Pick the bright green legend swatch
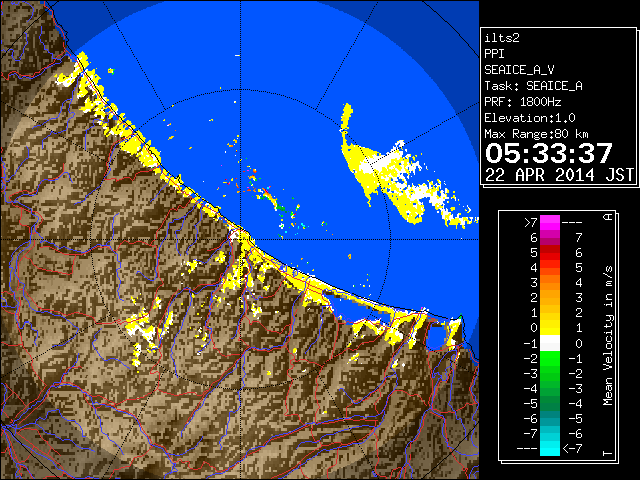Viewport: 640px width, 480px height. pyautogui.click(x=550, y=358)
